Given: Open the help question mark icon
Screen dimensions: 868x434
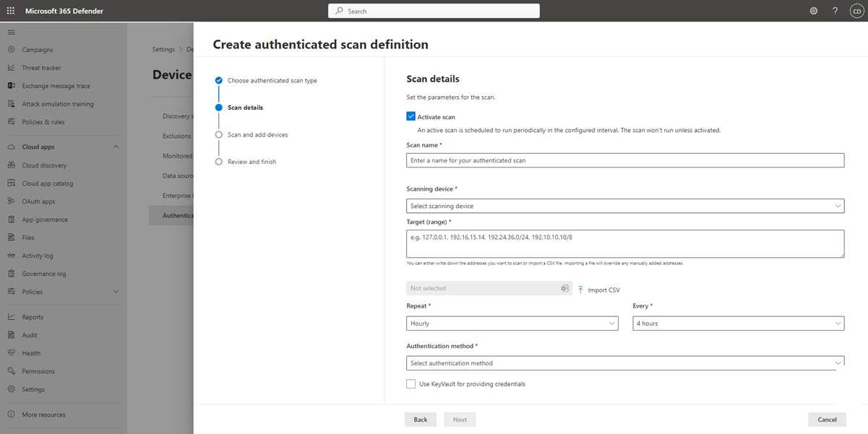Looking at the screenshot, I should (x=835, y=11).
